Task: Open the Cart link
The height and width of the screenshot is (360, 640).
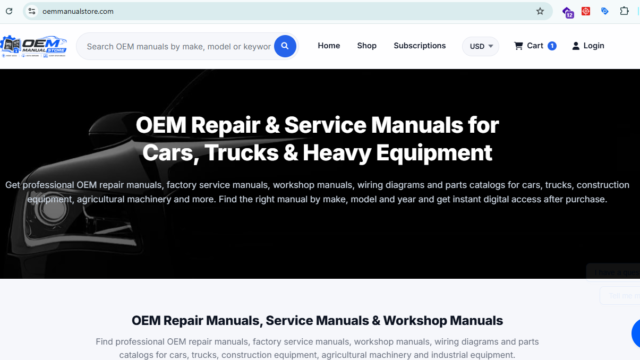Action: pyautogui.click(x=535, y=46)
